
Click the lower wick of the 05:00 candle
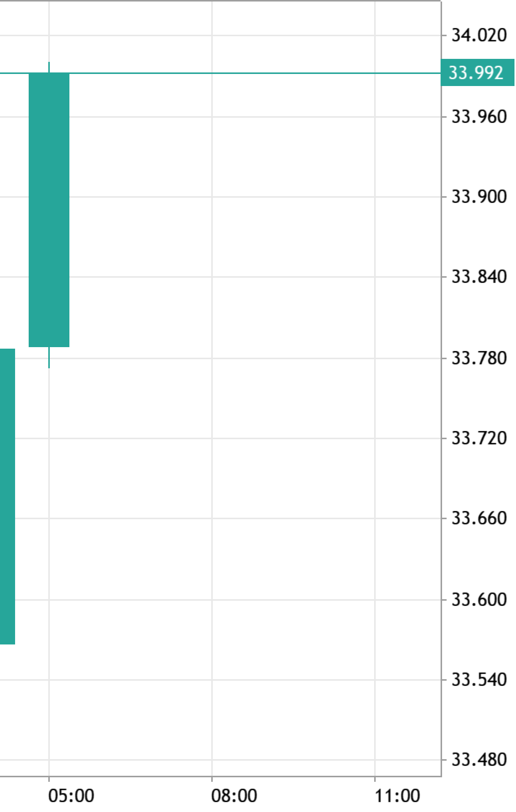click(49, 358)
